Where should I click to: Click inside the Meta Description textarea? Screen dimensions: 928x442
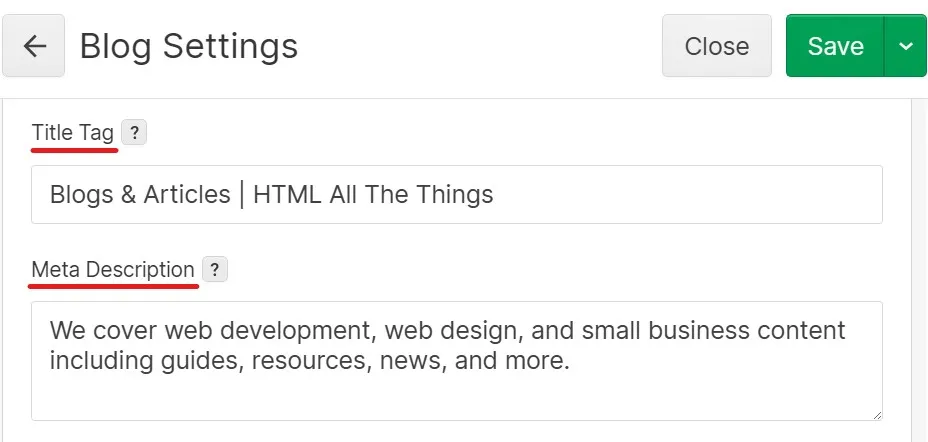(x=456, y=390)
